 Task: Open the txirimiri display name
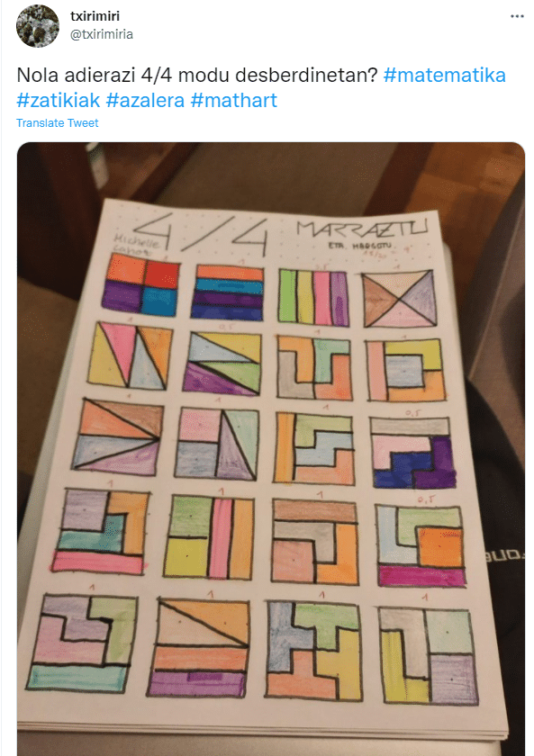click(x=95, y=16)
